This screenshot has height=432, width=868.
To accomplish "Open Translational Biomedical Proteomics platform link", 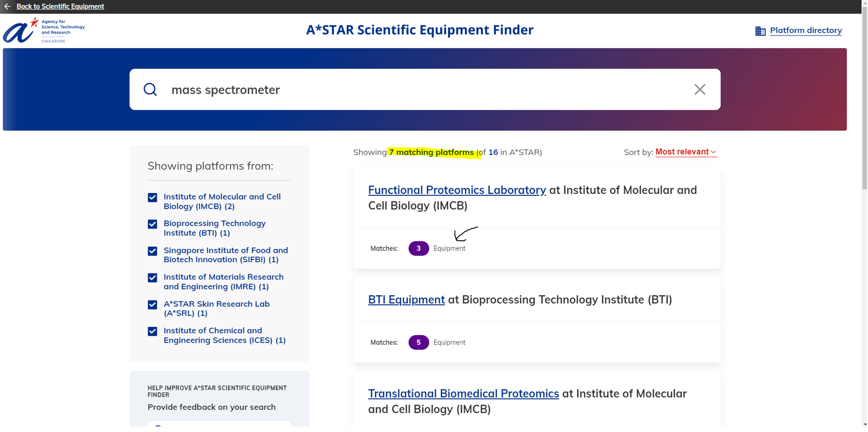I will (464, 394).
